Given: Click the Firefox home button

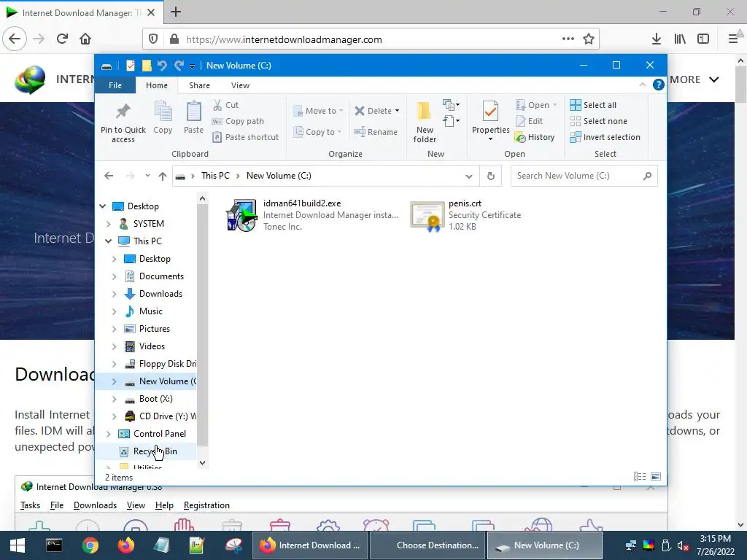Looking at the screenshot, I should click(85, 39).
